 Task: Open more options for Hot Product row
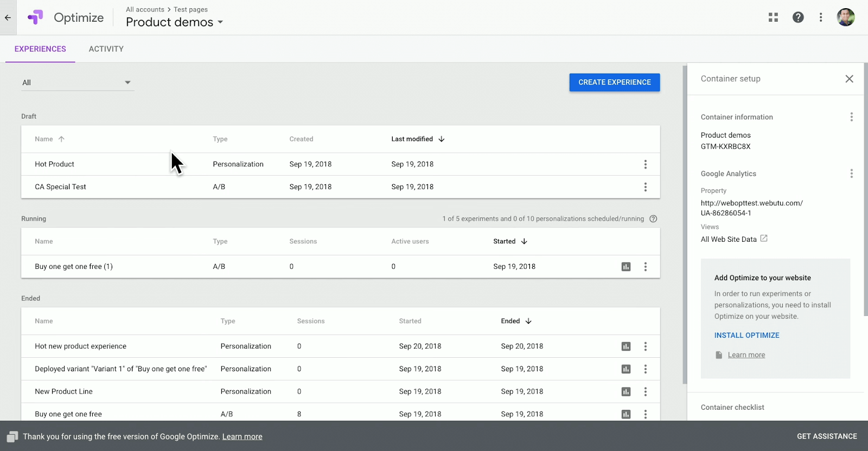(645, 164)
